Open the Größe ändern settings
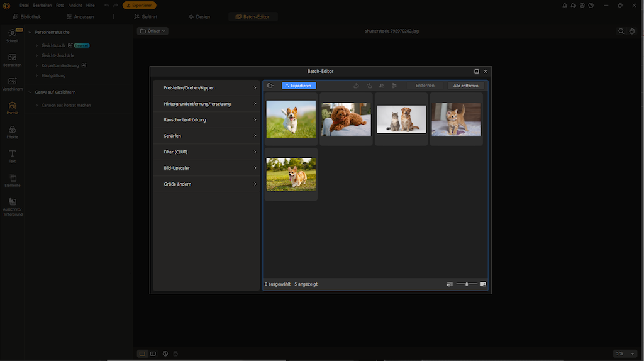The image size is (644, 361). pyautogui.click(x=207, y=184)
